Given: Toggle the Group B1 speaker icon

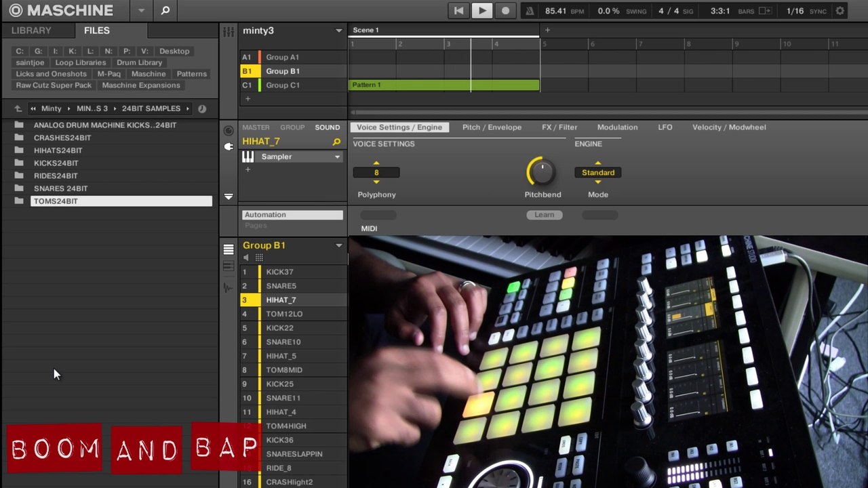Looking at the screenshot, I should click(246, 258).
